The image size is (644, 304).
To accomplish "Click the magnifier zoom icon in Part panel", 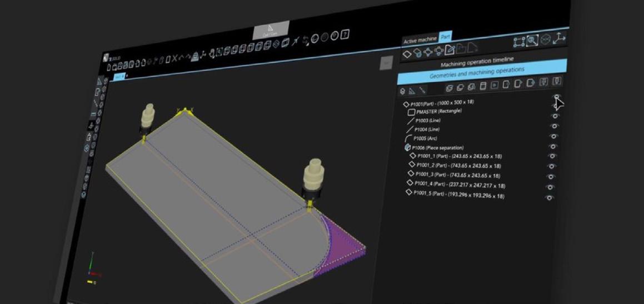I will pos(532,40).
